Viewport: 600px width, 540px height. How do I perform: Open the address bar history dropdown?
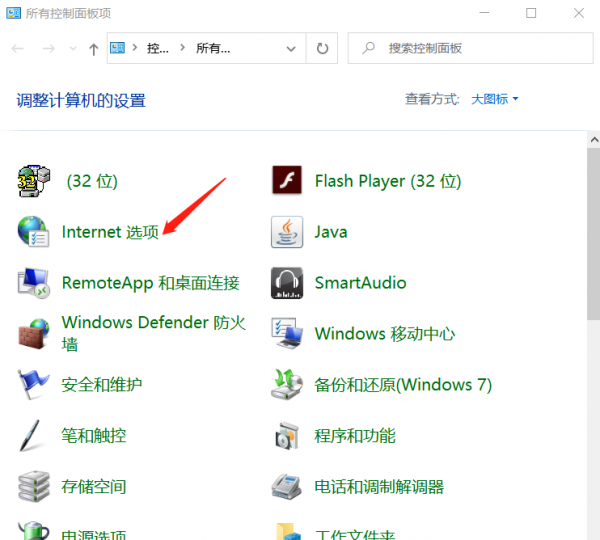click(x=291, y=49)
